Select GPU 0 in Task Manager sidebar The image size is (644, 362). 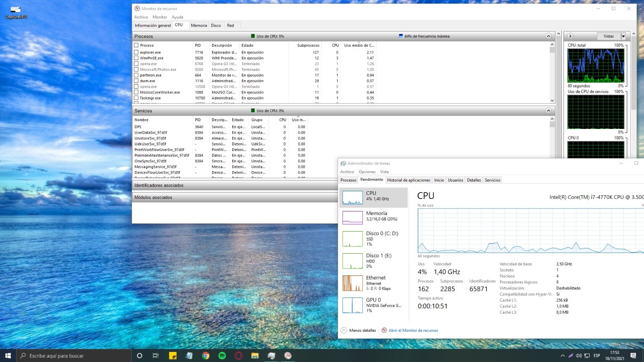click(374, 305)
